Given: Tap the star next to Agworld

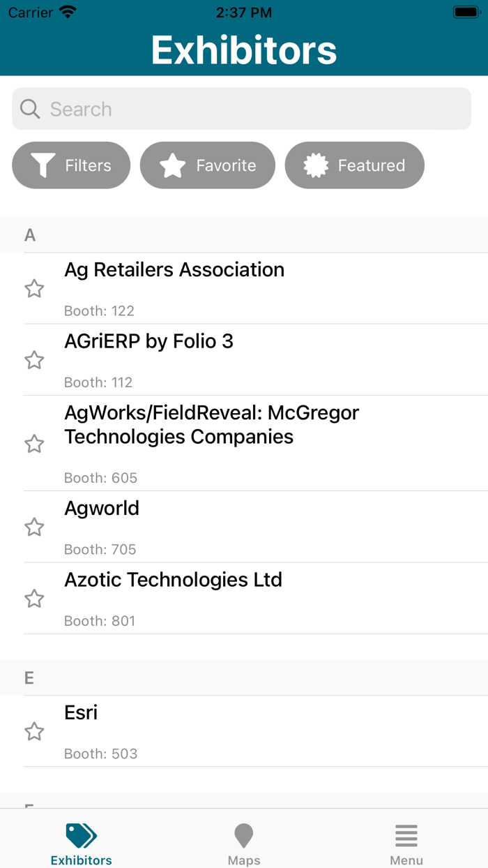Looking at the screenshot, I should 34,527.
